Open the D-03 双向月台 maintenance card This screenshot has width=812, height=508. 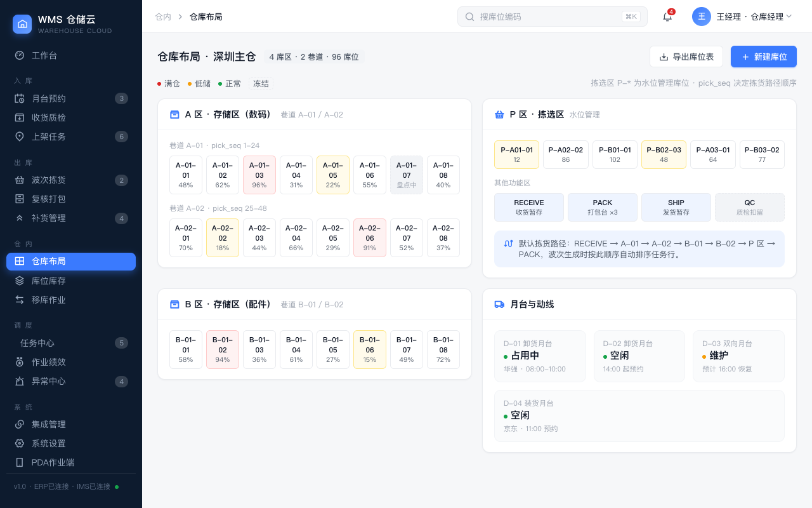click(738, 356)
